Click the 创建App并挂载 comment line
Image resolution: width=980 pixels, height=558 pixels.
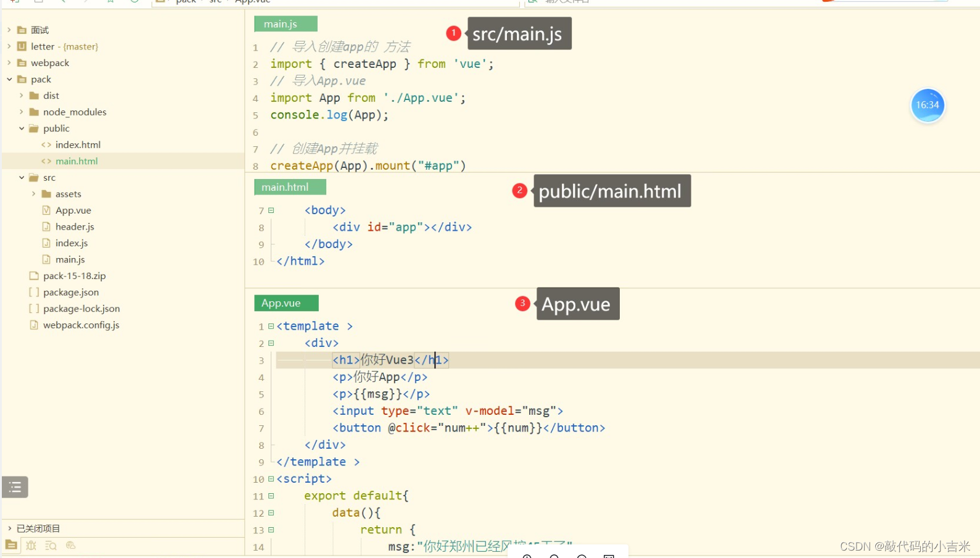324,149
